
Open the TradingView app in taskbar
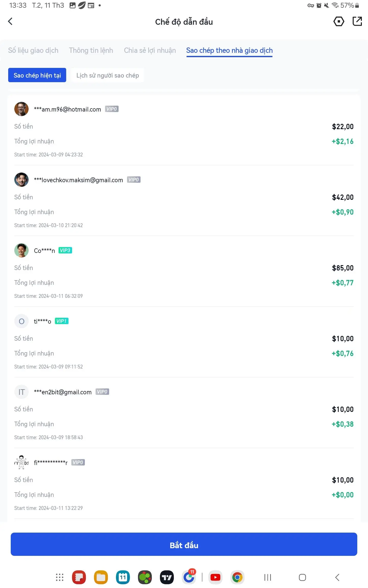click(167, 577)
